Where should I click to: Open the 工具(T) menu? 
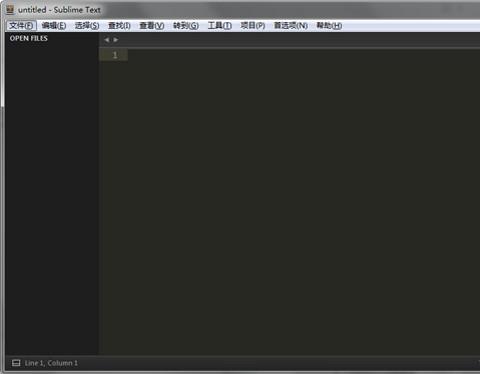click(220, 26)
